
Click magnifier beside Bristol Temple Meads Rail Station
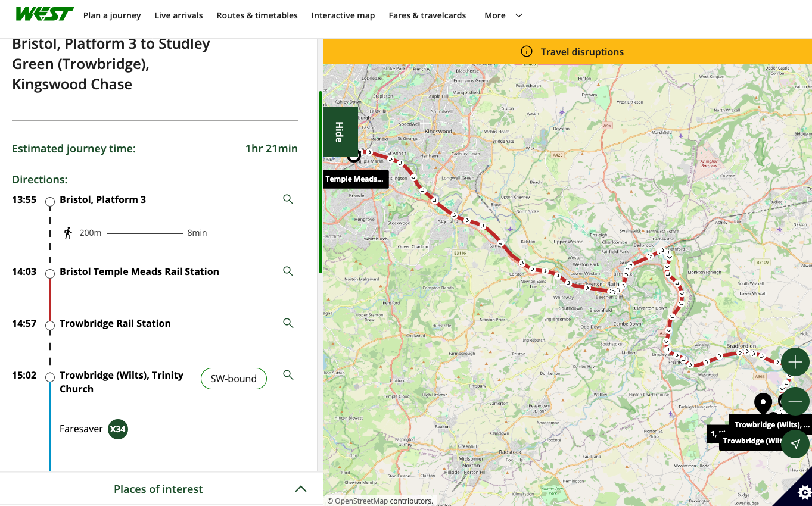(288, 271)
